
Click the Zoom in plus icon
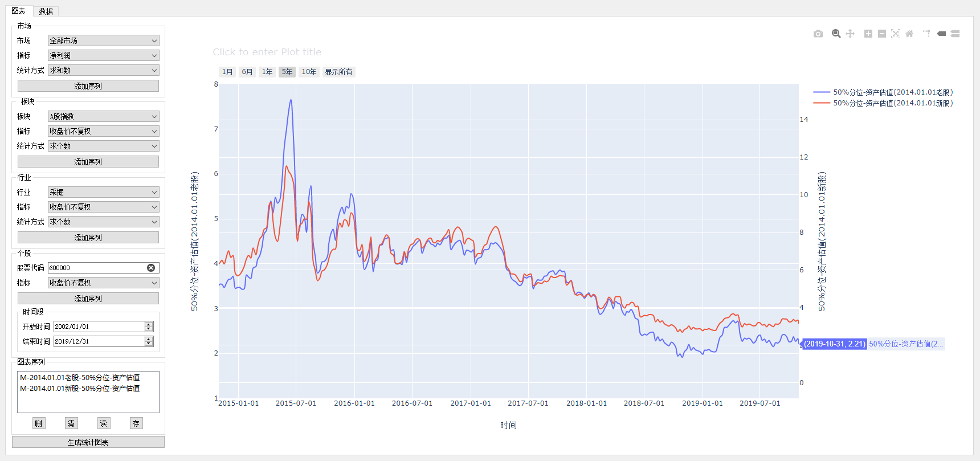click(x=868, y=34)
